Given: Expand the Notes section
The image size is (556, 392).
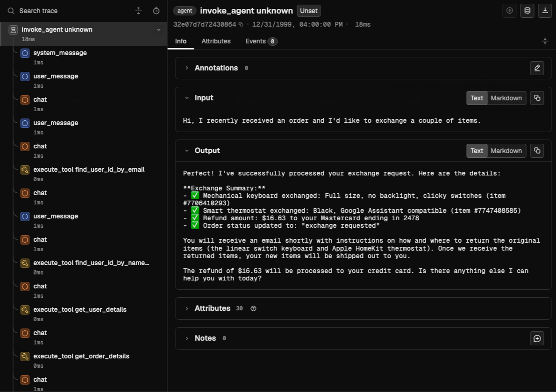Looking at the screenshot, I should tap(187, 338).
